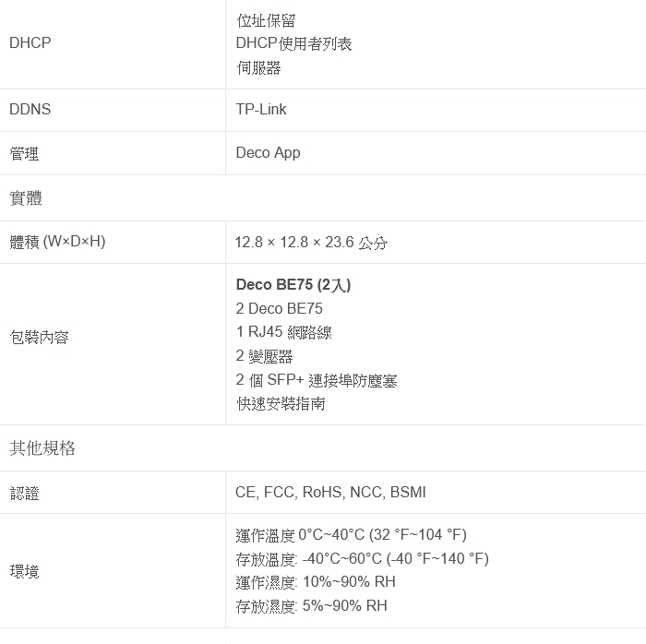Click the 快速安裝指南 text
The width and height of the screenshot is (646, 644).
tap(281, 403)
